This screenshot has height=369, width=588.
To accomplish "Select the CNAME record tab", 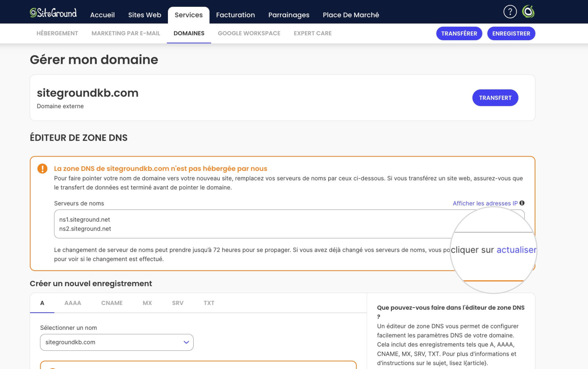I will point(112,303).
